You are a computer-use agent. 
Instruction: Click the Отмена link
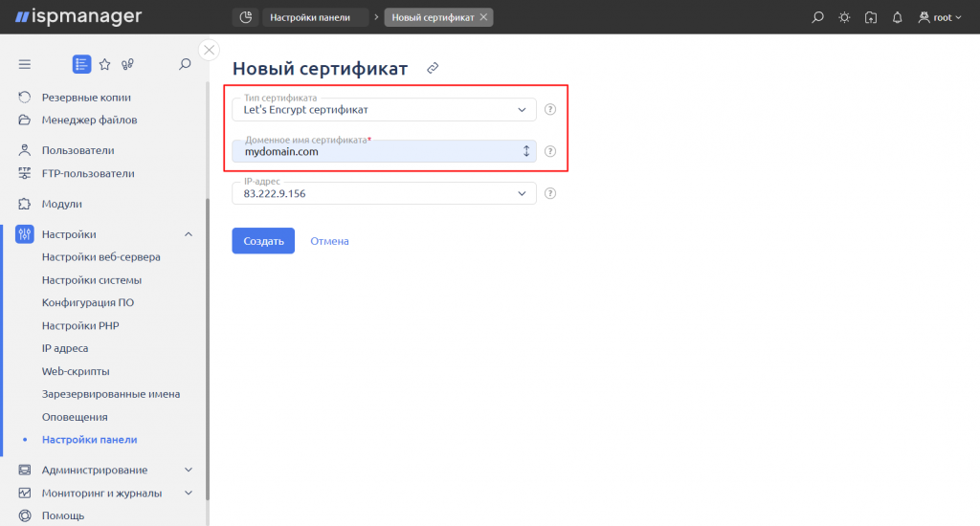329,241
